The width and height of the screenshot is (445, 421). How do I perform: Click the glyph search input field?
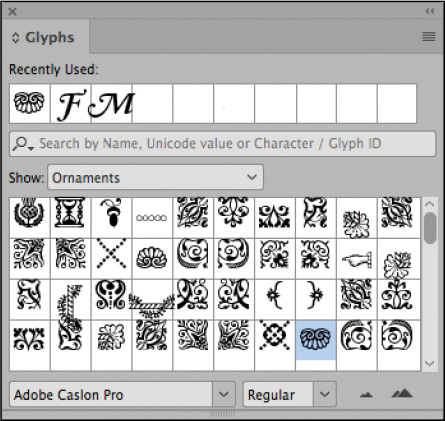[222, 144]
